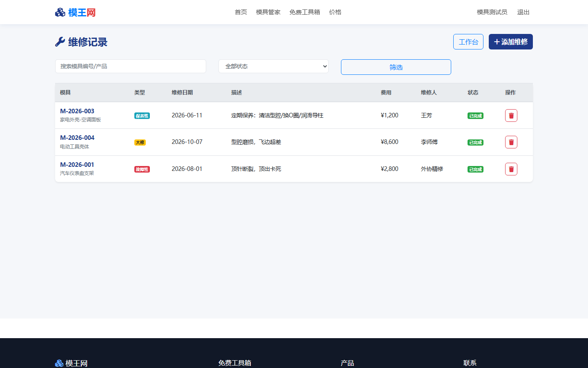Click description 顶针断裂，顶出卡死
The width and height of the screenshot is (588, 368).
pos(256,169)
